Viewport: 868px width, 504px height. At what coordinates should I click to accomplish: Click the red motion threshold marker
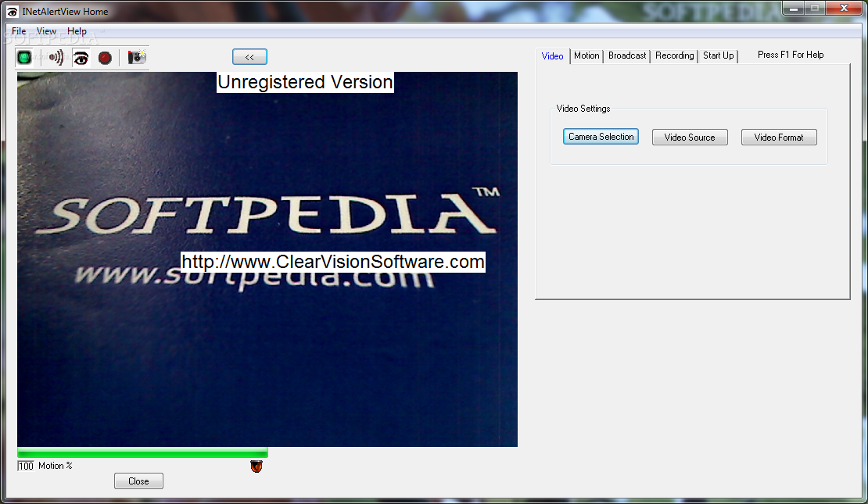pos(256,466)
